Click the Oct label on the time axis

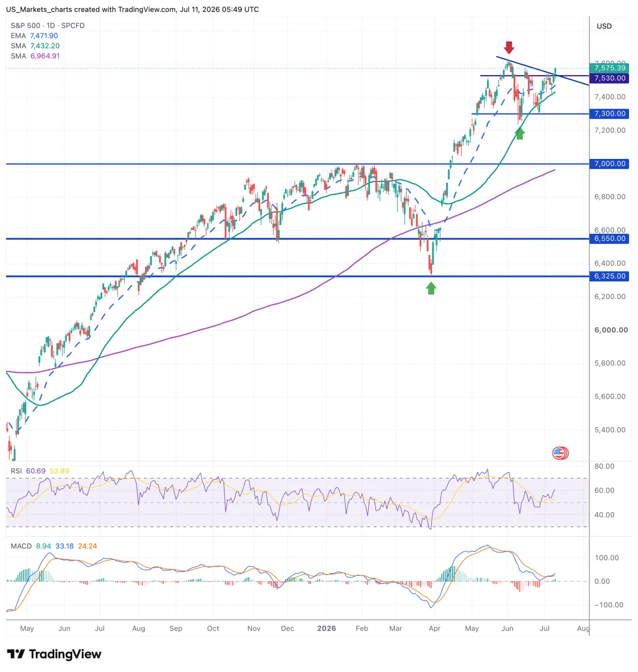213,628
